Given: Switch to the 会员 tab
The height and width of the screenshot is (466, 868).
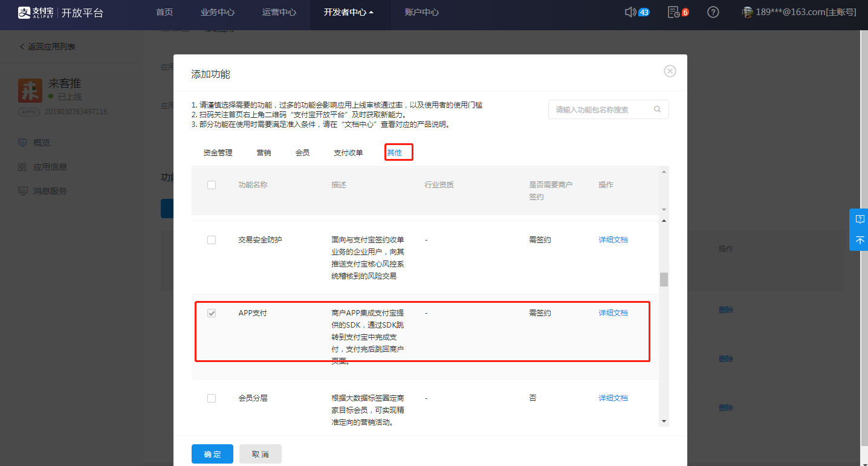Looking at the screenshot, I should click(303, 153).
